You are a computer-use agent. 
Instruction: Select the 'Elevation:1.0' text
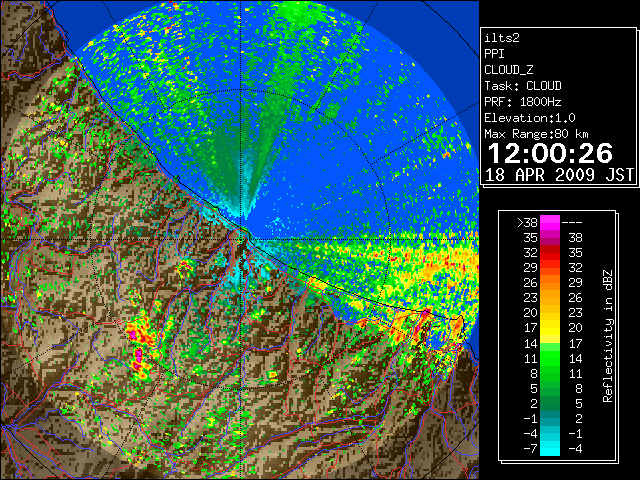(530, 118)
